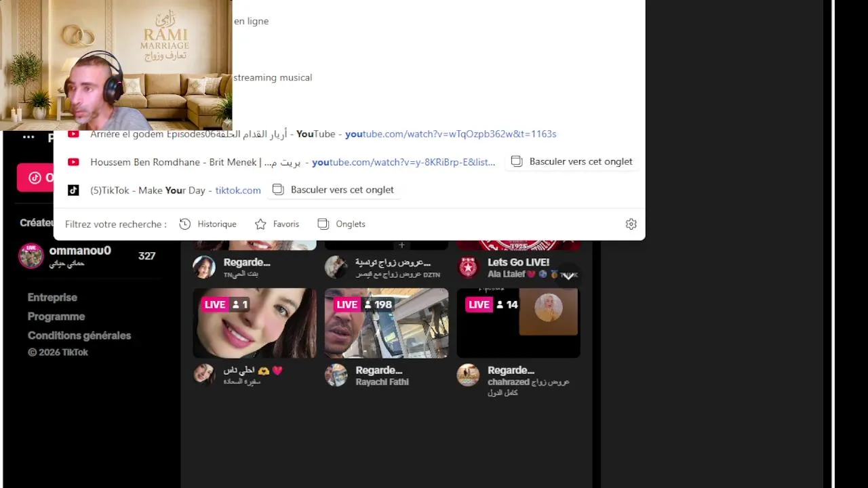This screenshot has width=868, height=488.
Task: Filter search by Favoris
Action: pos(277,224)
